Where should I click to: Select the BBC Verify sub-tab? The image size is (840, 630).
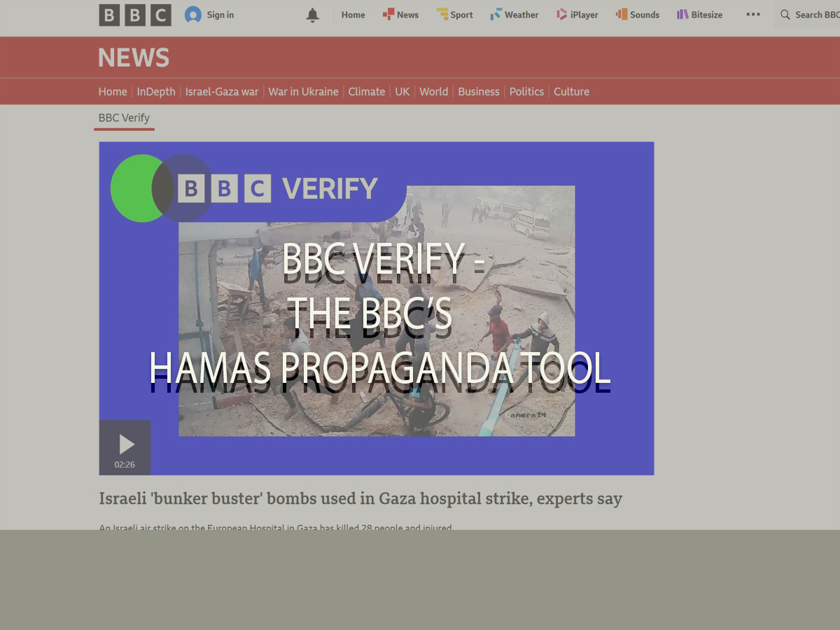point(124,118)
